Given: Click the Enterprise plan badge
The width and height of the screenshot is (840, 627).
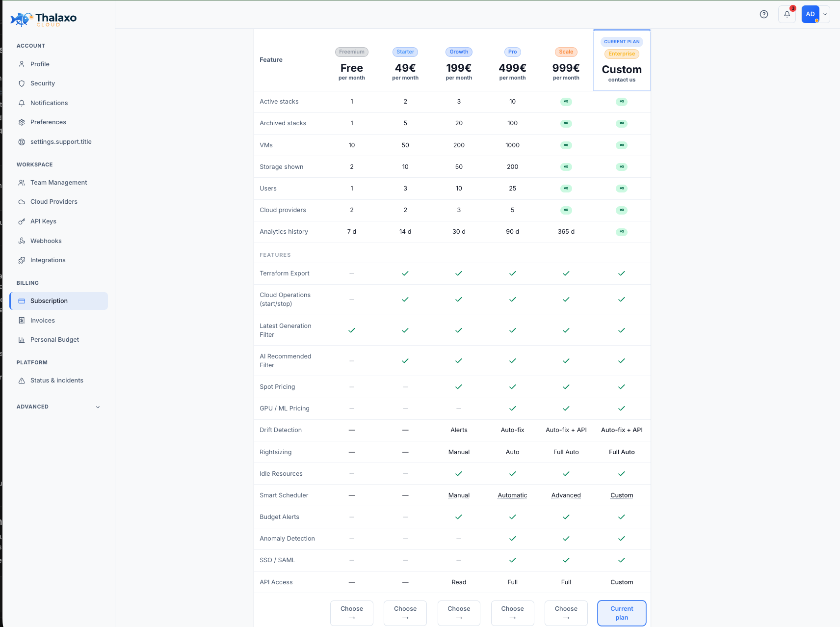Looking at the screenshot, I should [x=622, y=54].
